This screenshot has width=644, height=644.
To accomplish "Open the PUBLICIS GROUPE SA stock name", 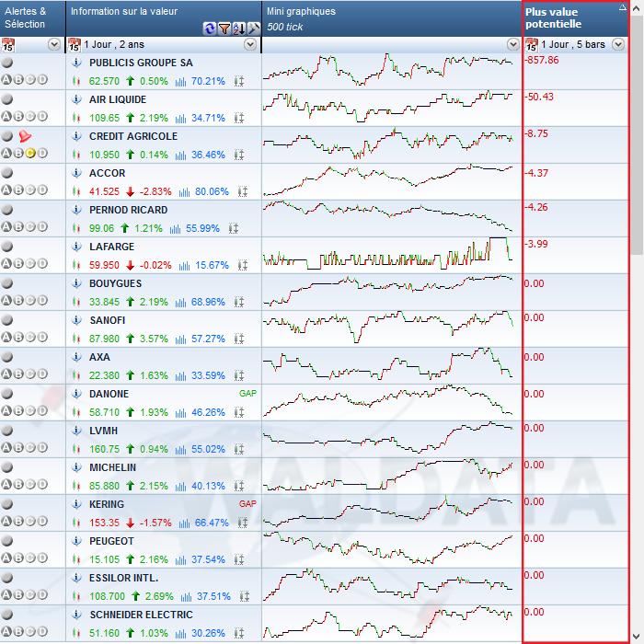I will tap(141, 63).
